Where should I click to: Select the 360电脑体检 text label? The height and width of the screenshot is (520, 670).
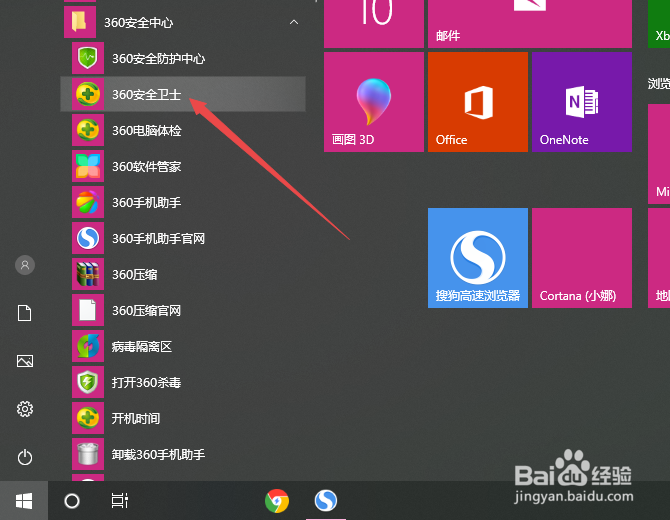click(x=147, y=130)
